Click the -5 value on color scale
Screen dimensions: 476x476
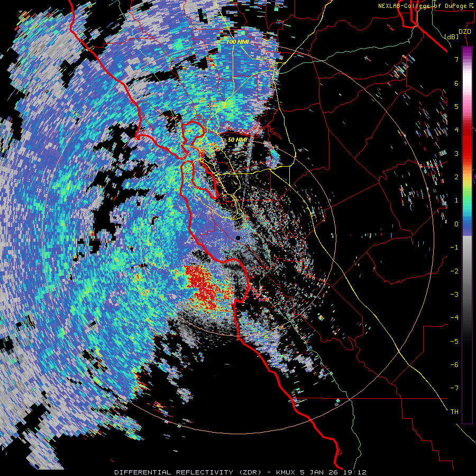pyautogui.click(x=454, y=342)
